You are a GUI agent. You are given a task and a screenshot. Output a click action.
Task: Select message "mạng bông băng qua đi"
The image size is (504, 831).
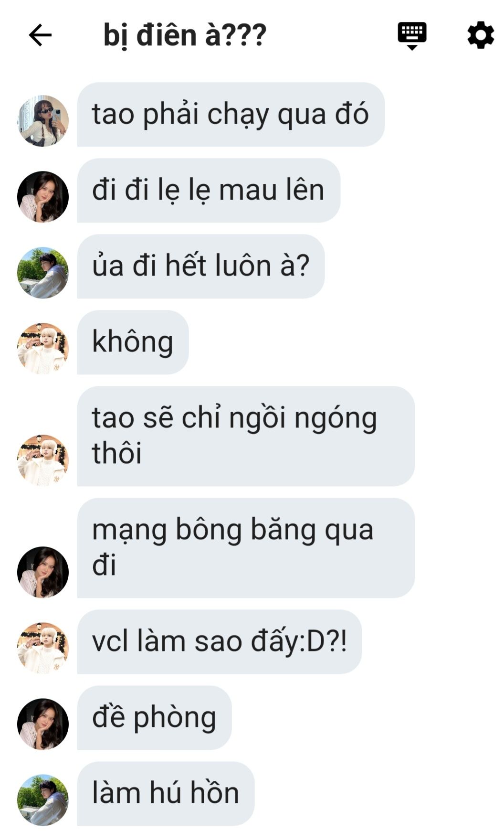[x=246, y=548]
